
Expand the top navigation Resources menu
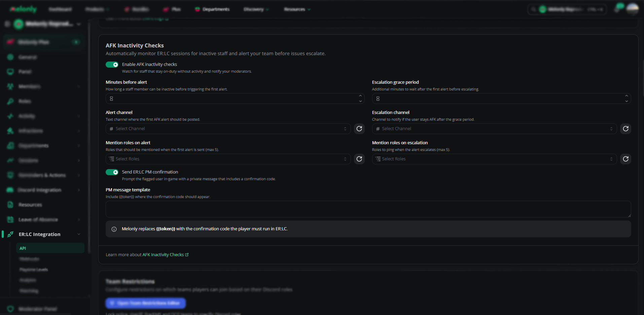click(x=297, y=9)
